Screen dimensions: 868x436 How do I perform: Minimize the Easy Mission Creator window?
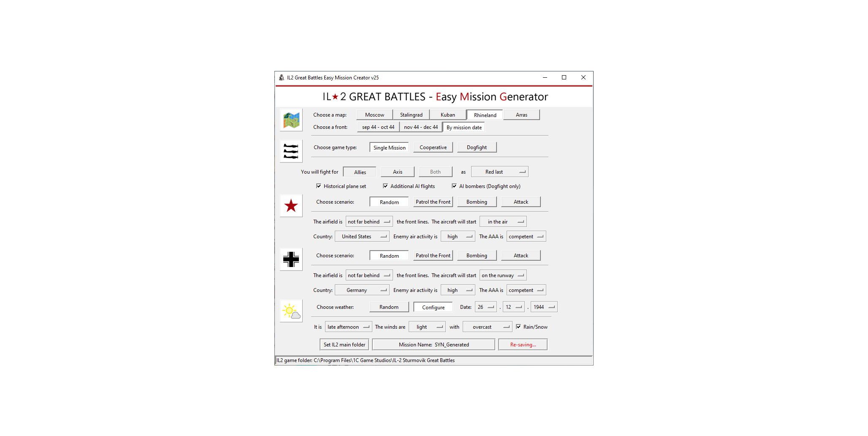point(545,78)
